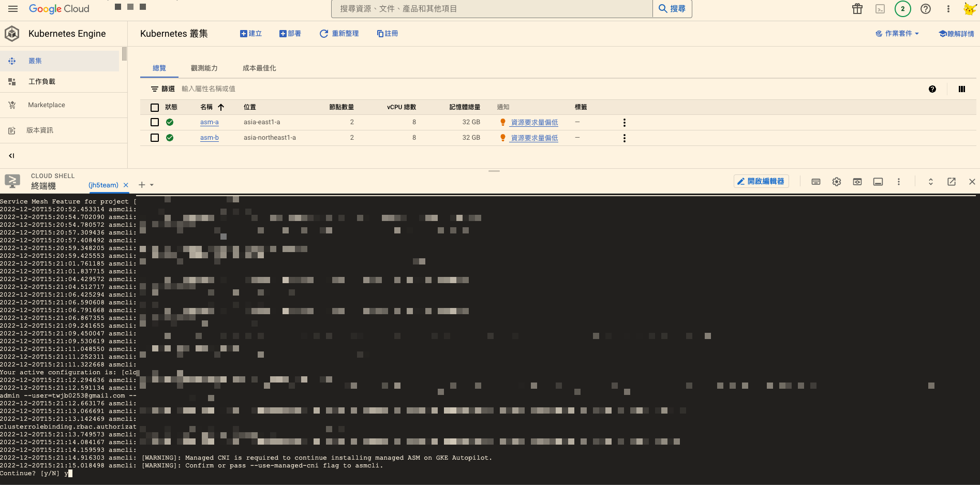
Task: Click the 節點數量 column header
Action: point(341,107)
